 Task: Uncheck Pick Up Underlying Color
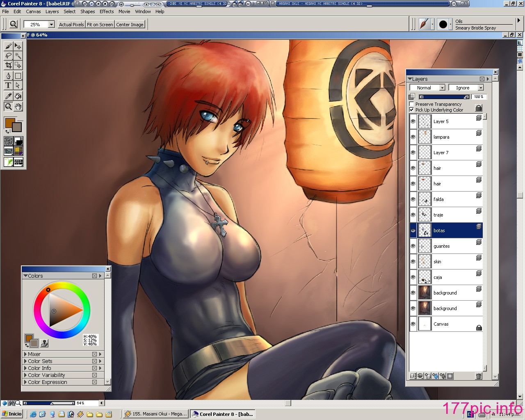tap(412, 110)
